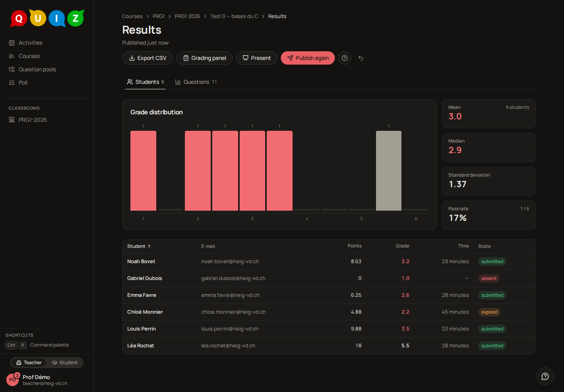Image resolution: width=564 pixels, height=392 pixels.
Task: Click the expired status badge
Action: pyautogui.click(x=489, y=312)
